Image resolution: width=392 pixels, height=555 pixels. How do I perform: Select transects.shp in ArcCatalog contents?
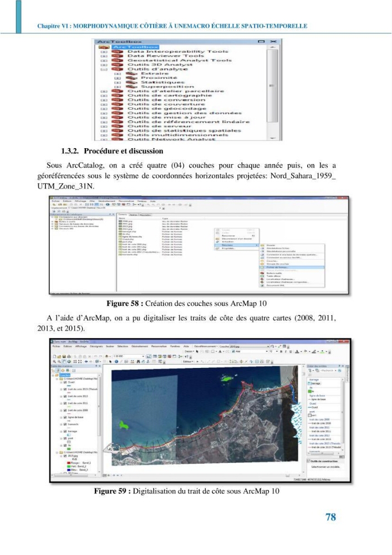click(129, 255)
